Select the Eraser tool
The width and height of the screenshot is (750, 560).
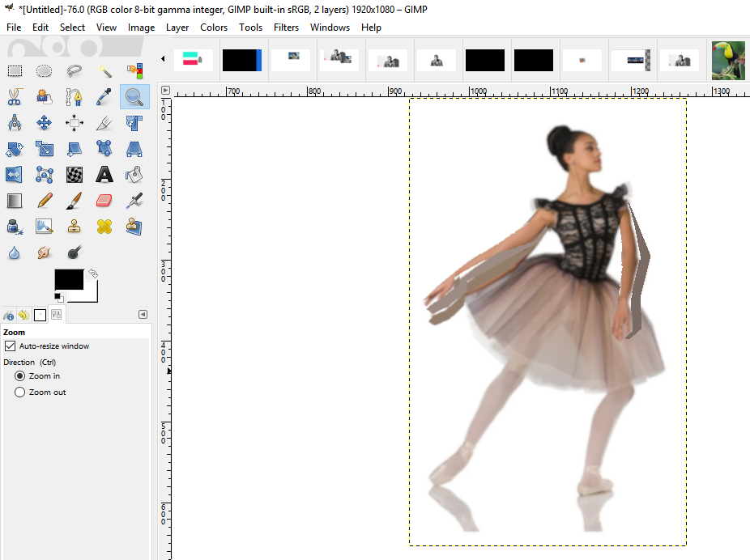[104, 200]
